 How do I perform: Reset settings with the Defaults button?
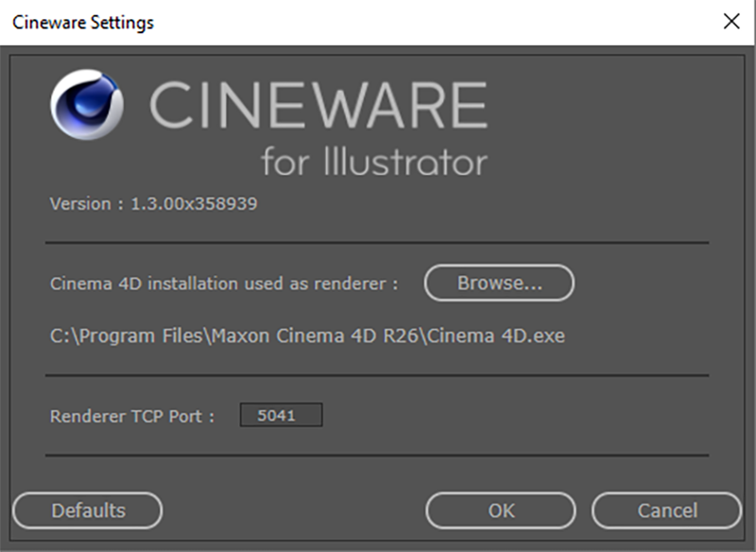click(x=88, y=510)
